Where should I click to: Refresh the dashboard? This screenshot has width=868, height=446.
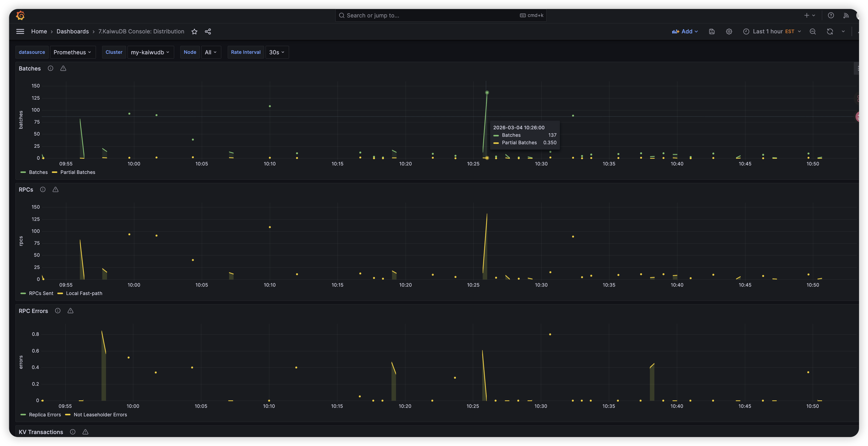830,31
